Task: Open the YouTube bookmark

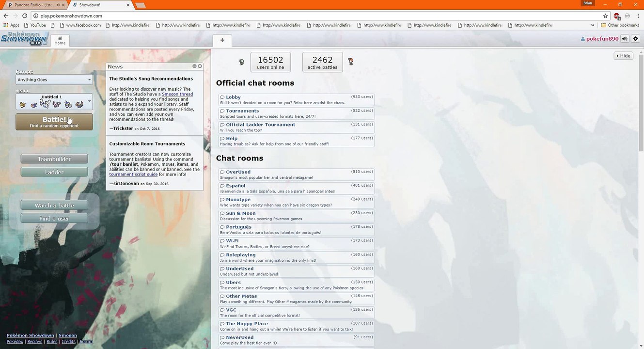Action: 34,25
